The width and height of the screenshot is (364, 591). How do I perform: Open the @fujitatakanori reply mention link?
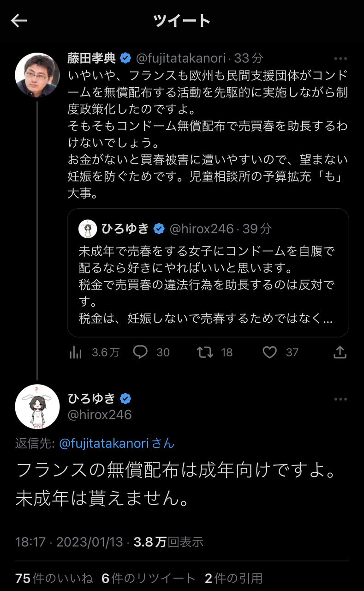pyautogui.click(x=104, y=444)
